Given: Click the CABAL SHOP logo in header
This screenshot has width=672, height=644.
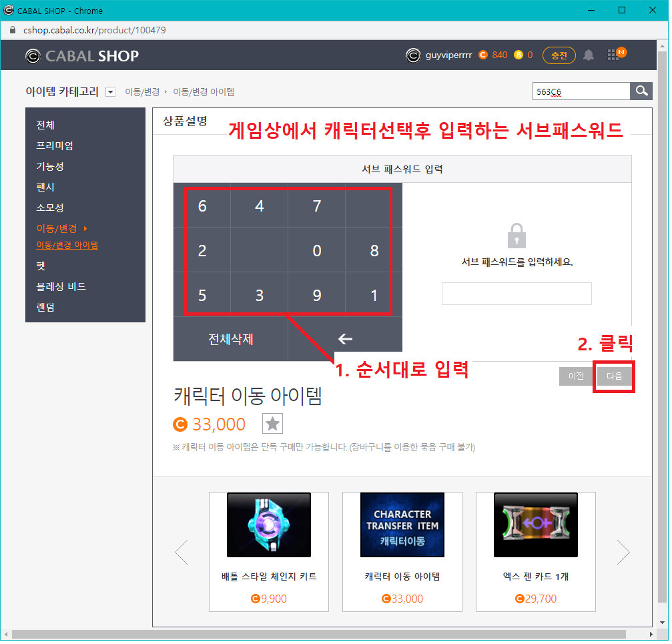Looking at the screenshot, I should pos(82,55).
